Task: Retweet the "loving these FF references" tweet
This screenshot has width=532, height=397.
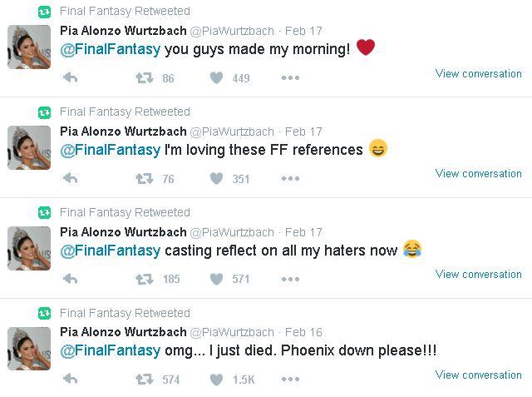Action: pyautogui.click(x=145, y=178)
